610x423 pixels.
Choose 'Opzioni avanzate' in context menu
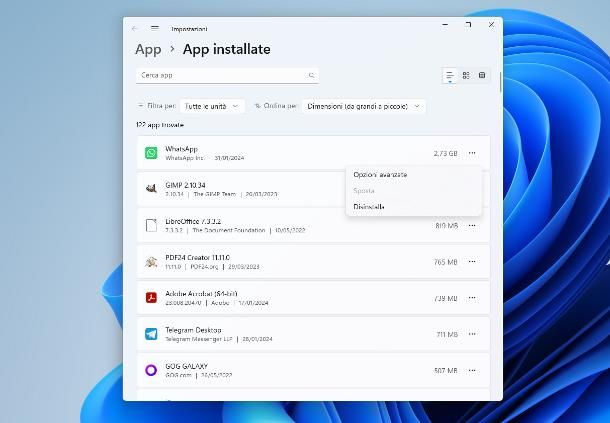380,175
